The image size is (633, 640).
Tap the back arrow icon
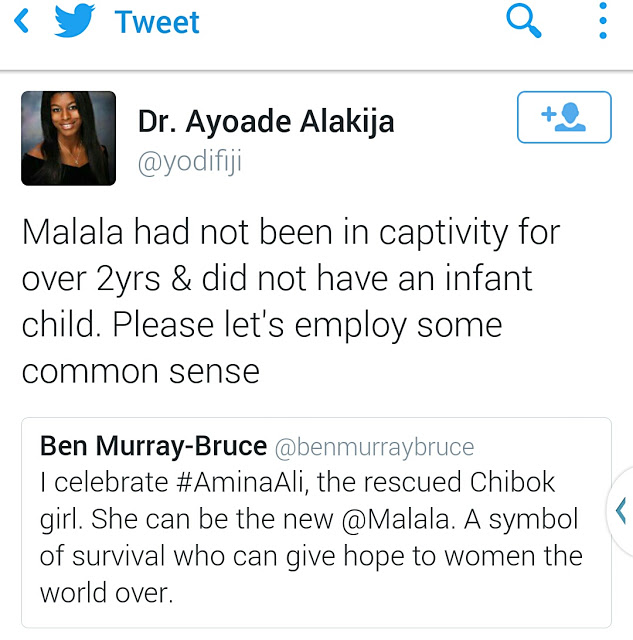[21, 21]
